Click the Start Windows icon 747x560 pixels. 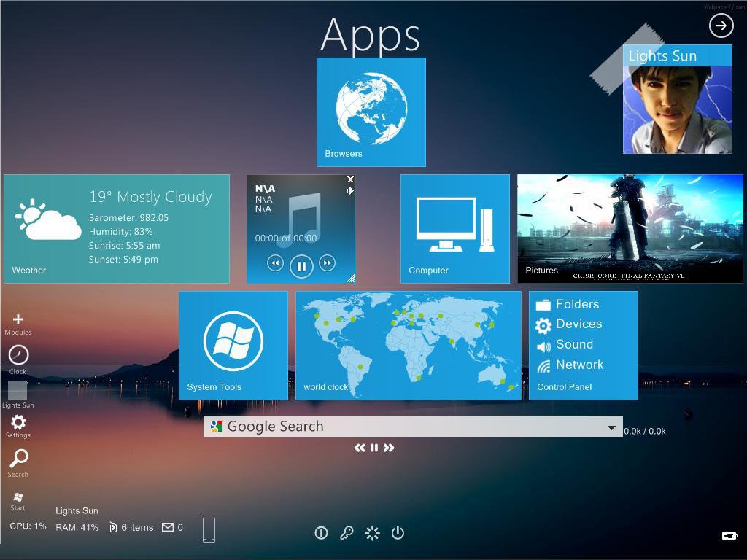(x=18, y=497)
